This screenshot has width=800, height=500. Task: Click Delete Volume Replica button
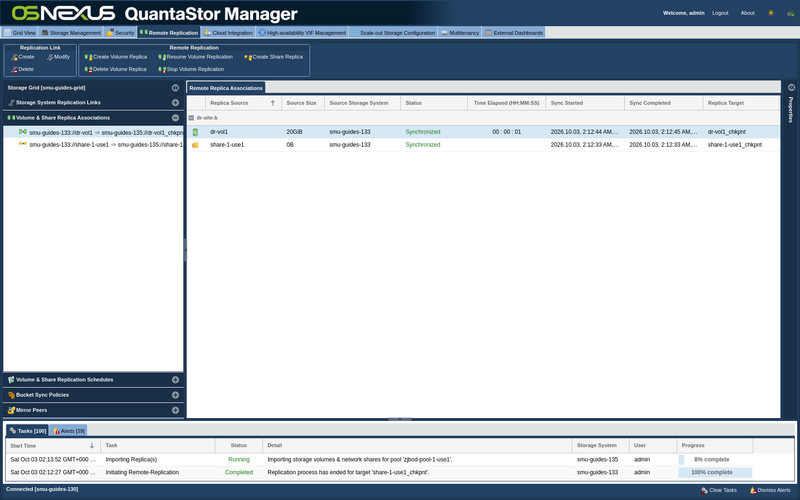[x=116, y=69]
